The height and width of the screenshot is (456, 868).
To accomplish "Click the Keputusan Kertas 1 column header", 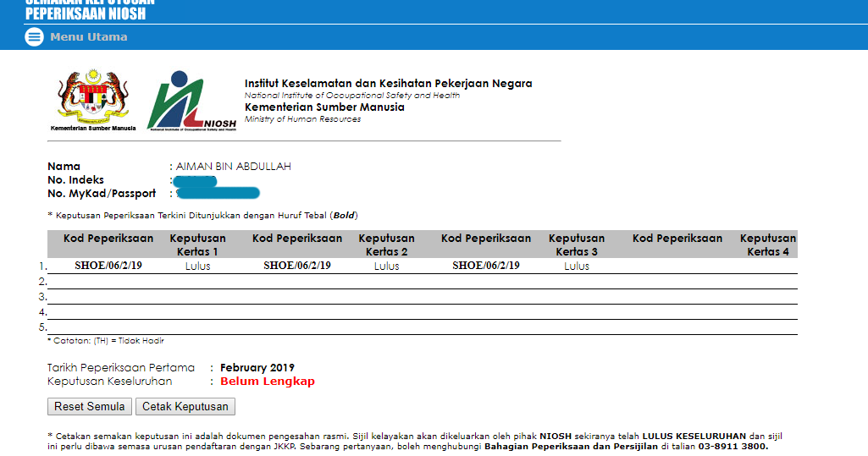I will [x=197, y=244].
